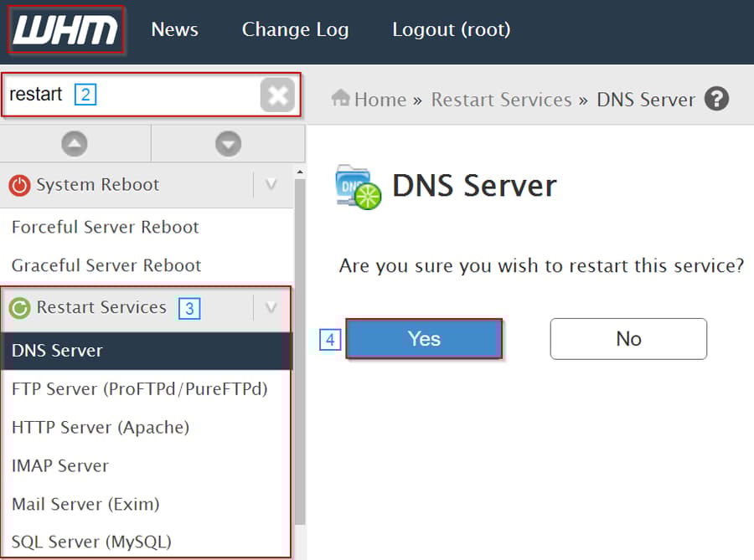The height and width of the screenshot is (560, 754).
Task: Collapse the Restart Services section chevron
Action: (x=270, y=308)
